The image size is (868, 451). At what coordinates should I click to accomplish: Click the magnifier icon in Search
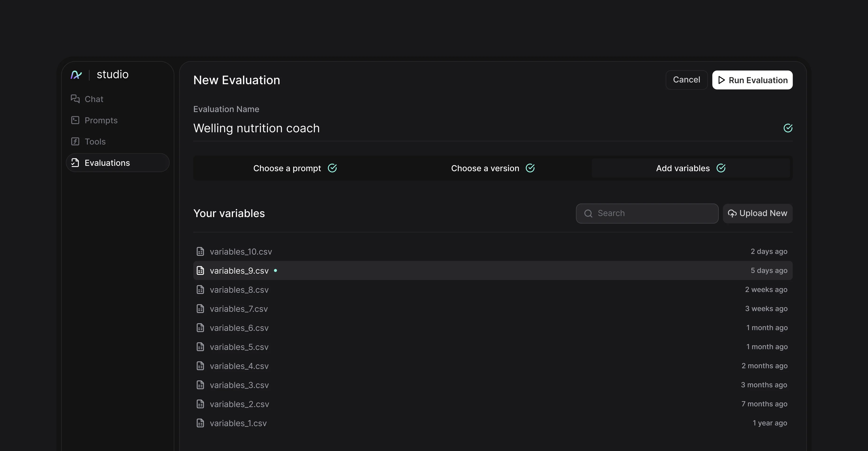588,213
